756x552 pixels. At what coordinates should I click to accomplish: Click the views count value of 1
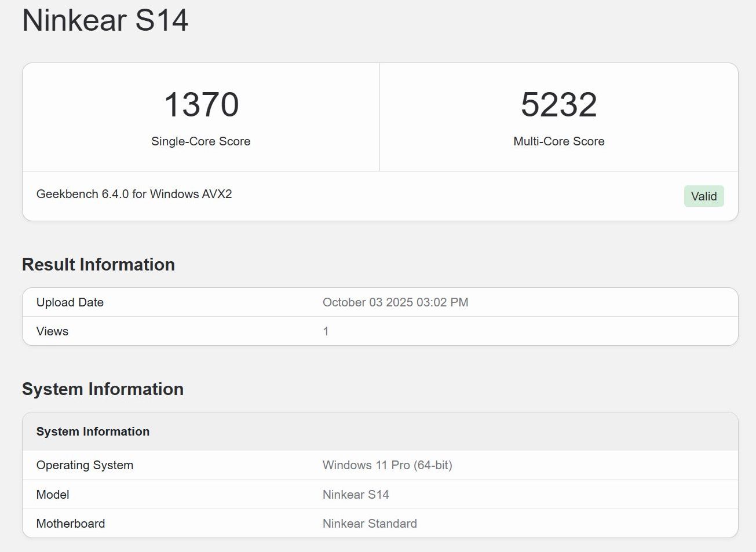(326, 331)
